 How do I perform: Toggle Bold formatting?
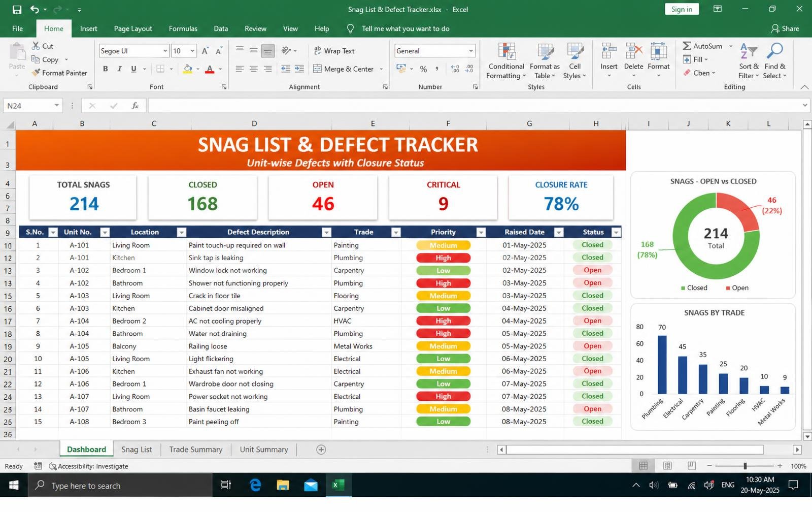pyautogui.click(x=106, y=69)
